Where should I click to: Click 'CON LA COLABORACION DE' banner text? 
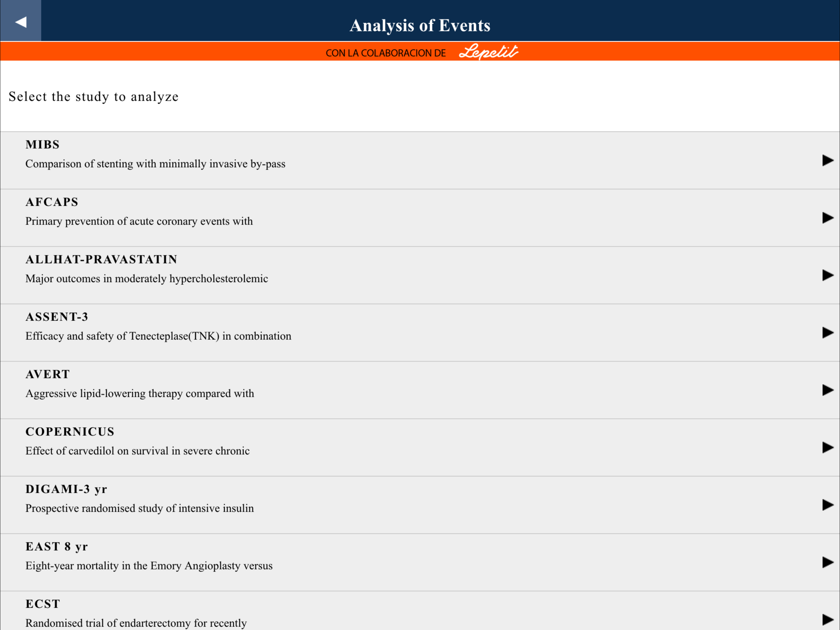(386, 53)
